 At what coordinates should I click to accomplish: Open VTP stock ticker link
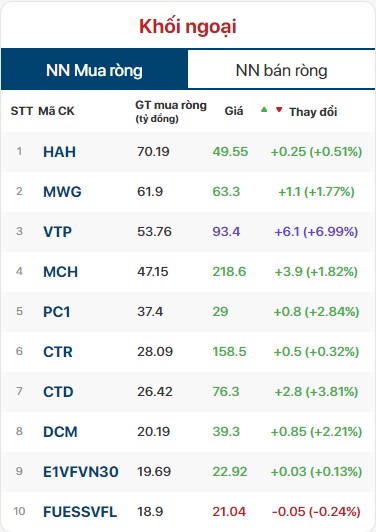pos(58,232)
